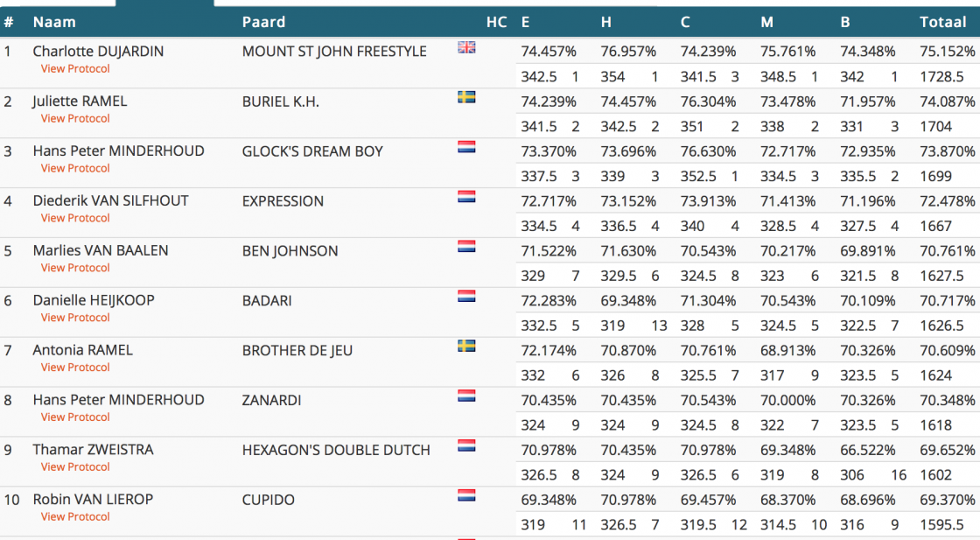980x540 pixels.
Task: Click the HC column header
Action: click(x=496, y=22)
